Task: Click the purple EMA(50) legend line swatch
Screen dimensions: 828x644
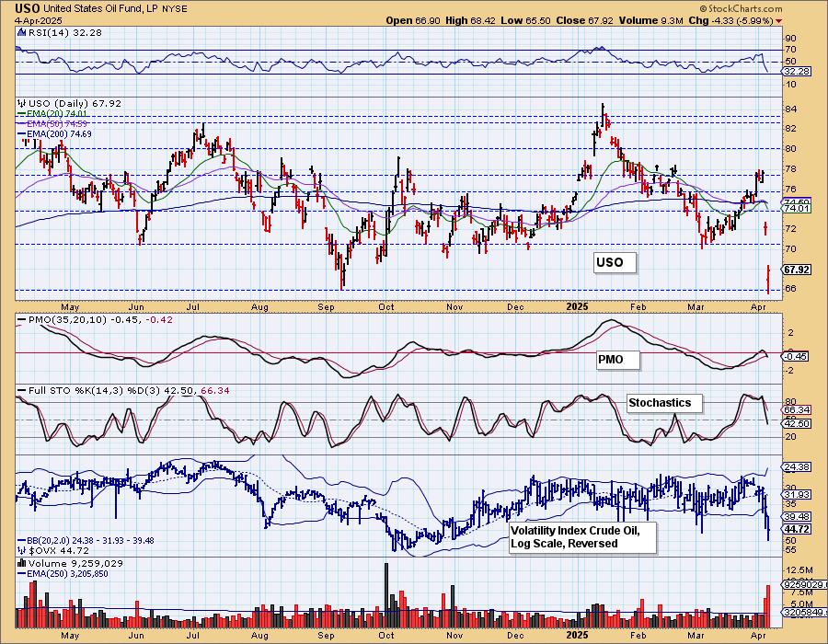Action: (21, 123)
